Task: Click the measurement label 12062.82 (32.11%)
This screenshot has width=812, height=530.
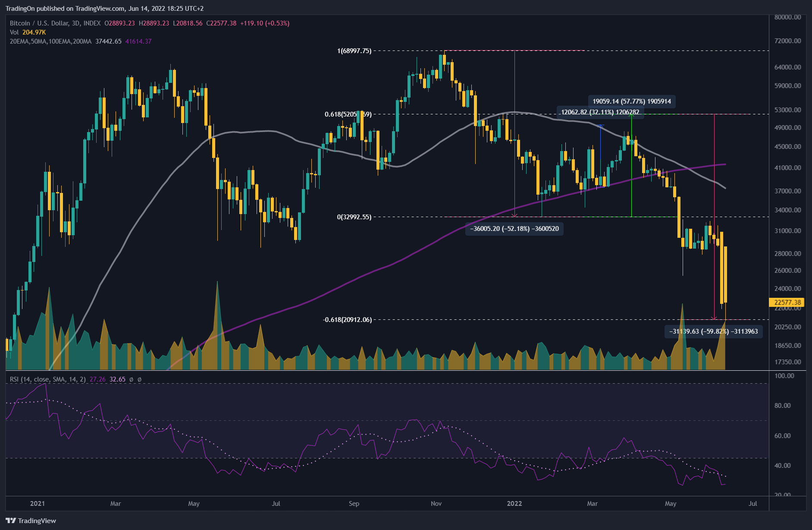Action: [600, 112]
